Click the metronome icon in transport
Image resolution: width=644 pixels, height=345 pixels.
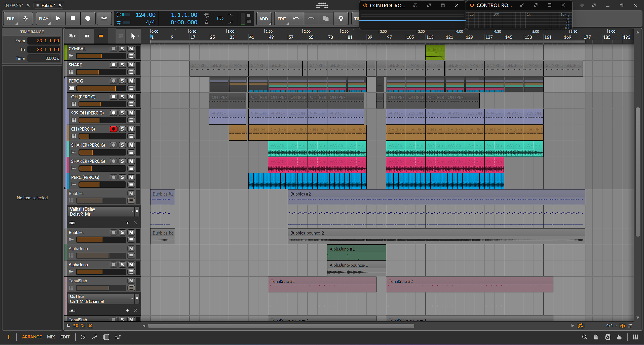tap(206, 22)
